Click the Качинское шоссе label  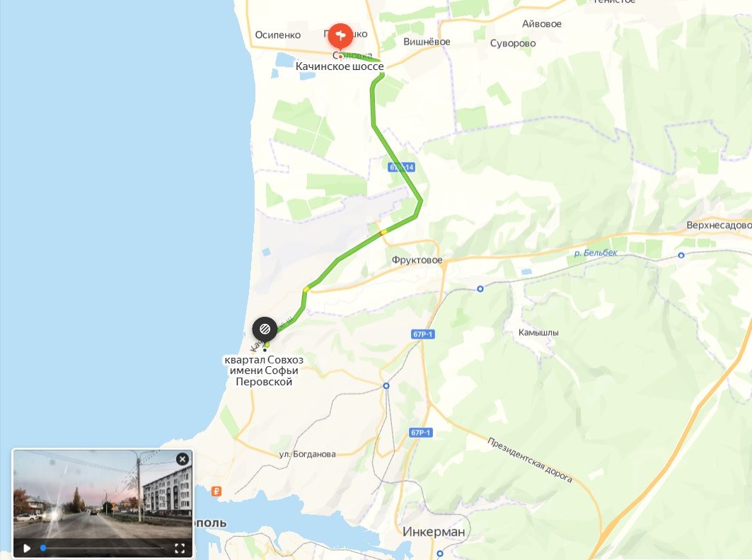click(340, 66)
